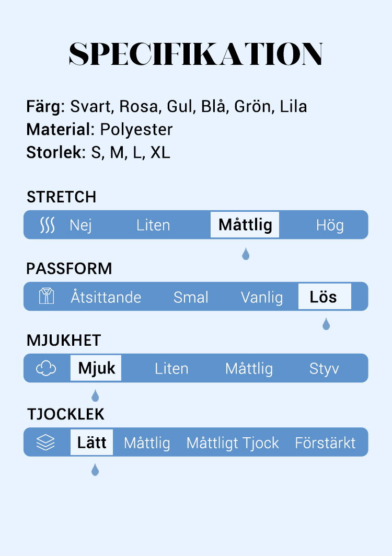The height and width of the screenshot is (556, 392).
Task: Pick Smal in the Passform bar
Action: point(191,297)
